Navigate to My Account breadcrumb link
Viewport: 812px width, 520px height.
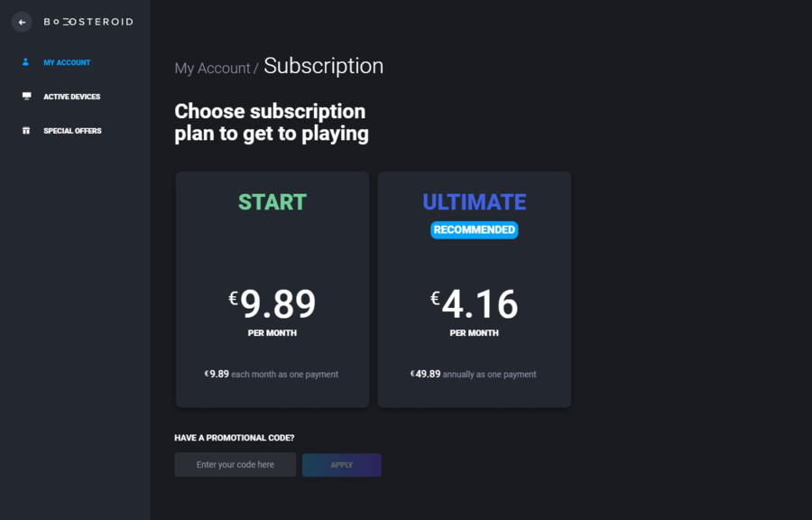pos(212,69)
